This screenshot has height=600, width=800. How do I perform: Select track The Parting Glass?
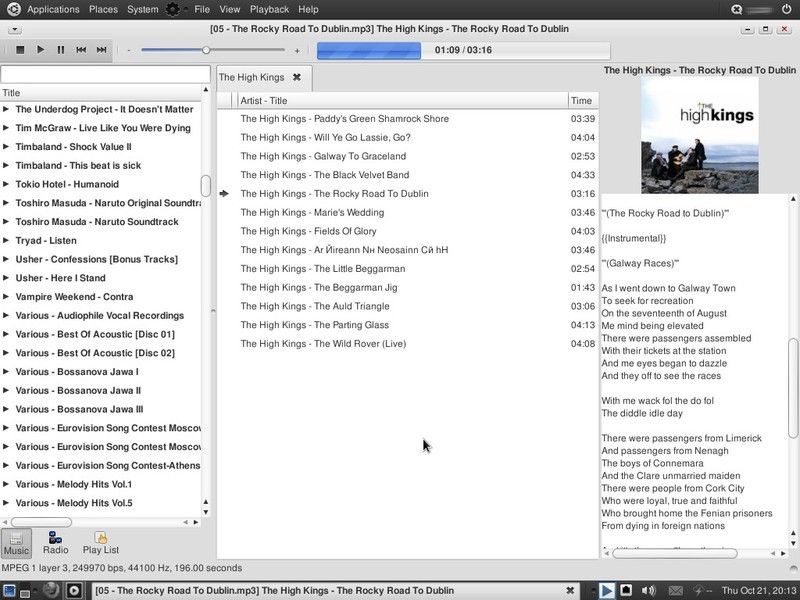coord(407,325)
